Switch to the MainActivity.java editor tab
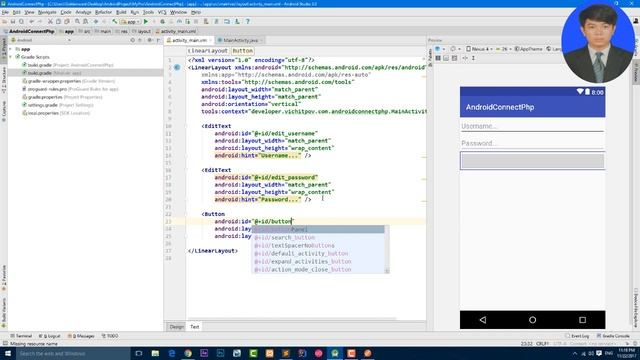Image resolution: width=640 pixels, height=360 pixels. [240, 40]
